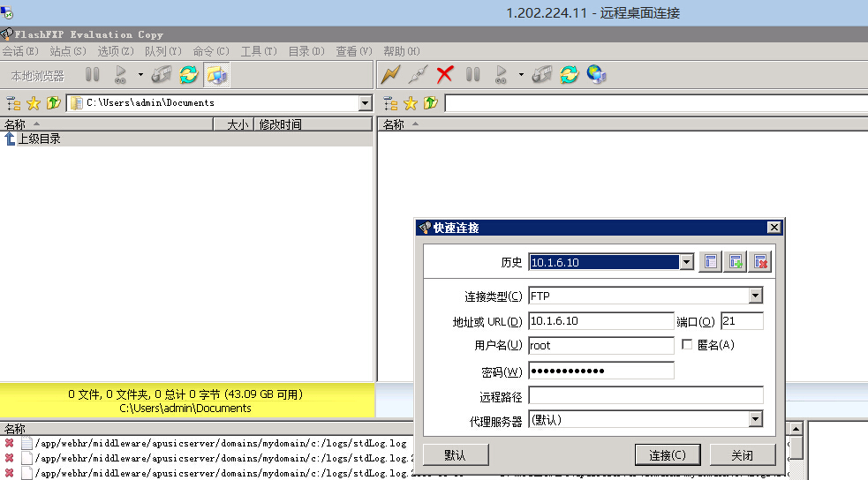The width and height of the screenshot is (868, 480).
Task: Expand the 代理服务器 dropdown
Action: 756,419
